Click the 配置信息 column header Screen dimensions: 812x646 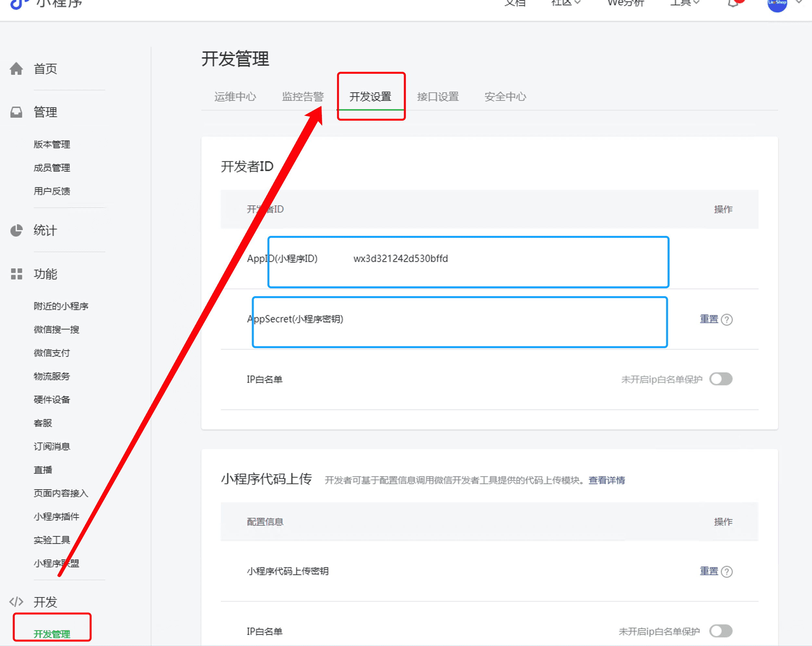265,522
